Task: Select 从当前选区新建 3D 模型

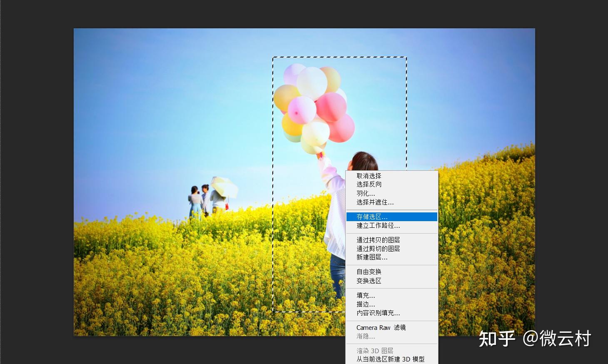Action: pos(391,359)
